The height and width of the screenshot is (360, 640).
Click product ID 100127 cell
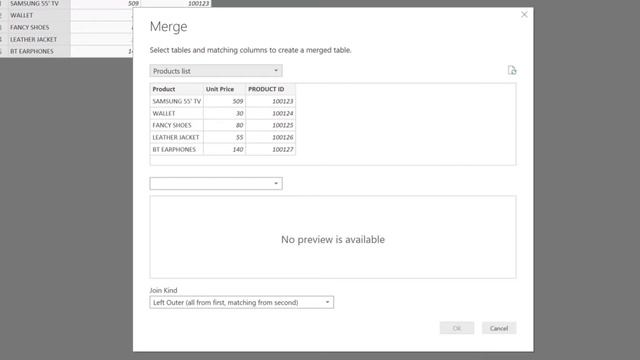[271, 149]
